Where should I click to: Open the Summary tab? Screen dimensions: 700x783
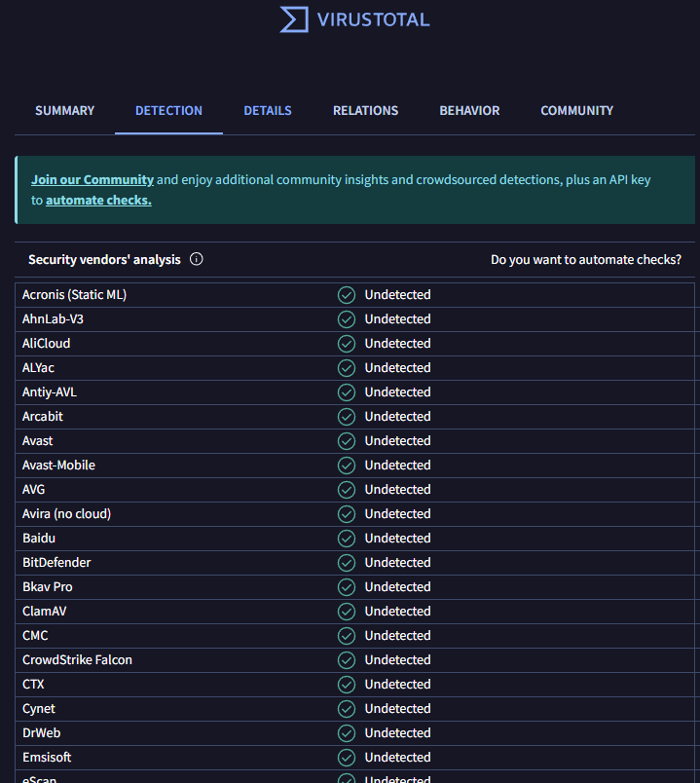click(x=64, y=110)
